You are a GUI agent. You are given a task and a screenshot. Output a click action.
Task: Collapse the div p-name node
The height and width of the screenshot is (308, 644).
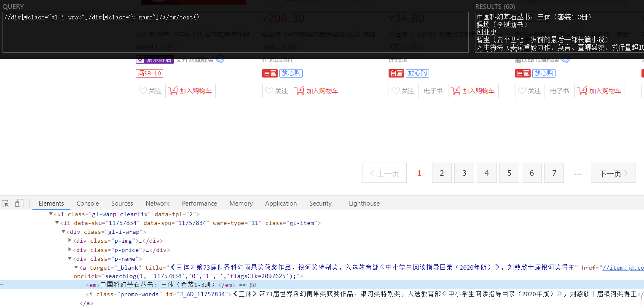[x=70, y=259]
